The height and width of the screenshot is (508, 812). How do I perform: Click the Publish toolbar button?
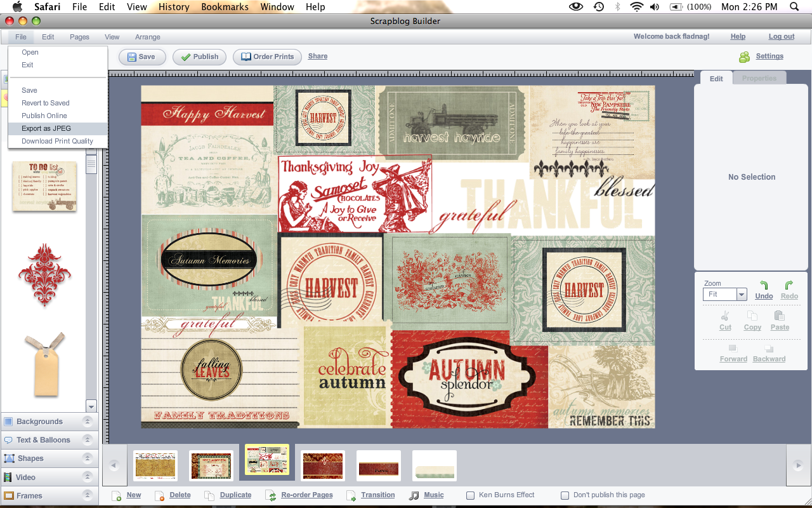tap(200, 57)
